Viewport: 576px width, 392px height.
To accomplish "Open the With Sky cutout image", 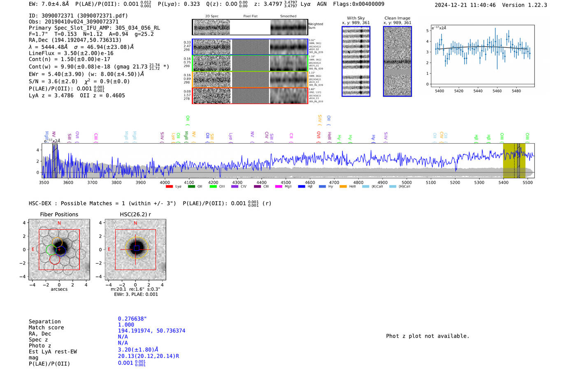I will [356, 61].
